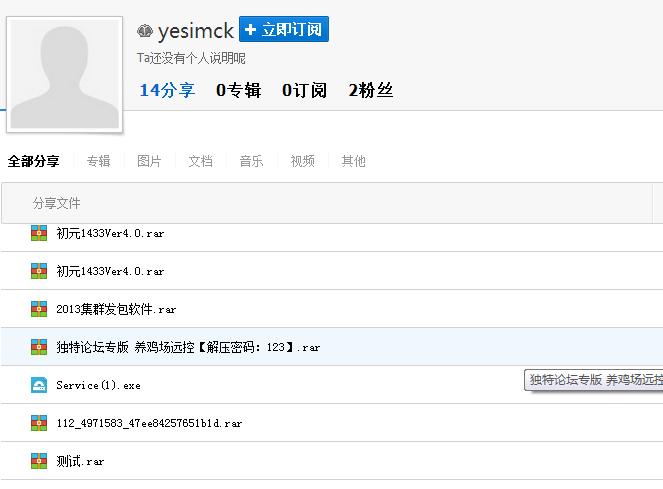Show the 视频 tab

[x=302, y=161]
